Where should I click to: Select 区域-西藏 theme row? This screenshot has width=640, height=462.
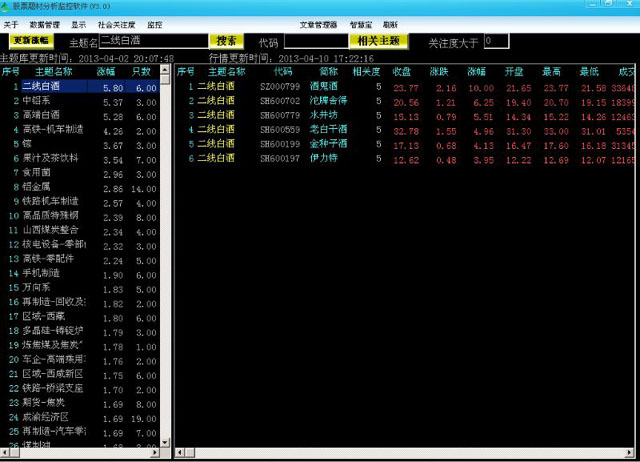80,317
